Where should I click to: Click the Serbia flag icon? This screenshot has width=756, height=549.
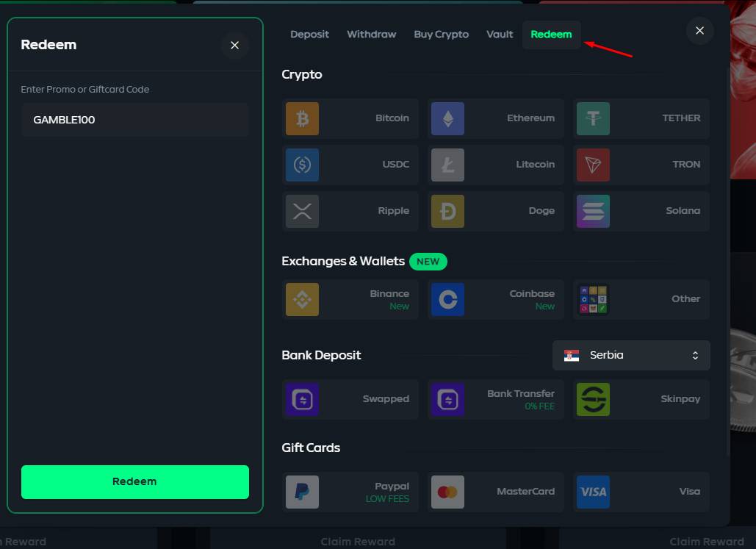pos(572,356)
